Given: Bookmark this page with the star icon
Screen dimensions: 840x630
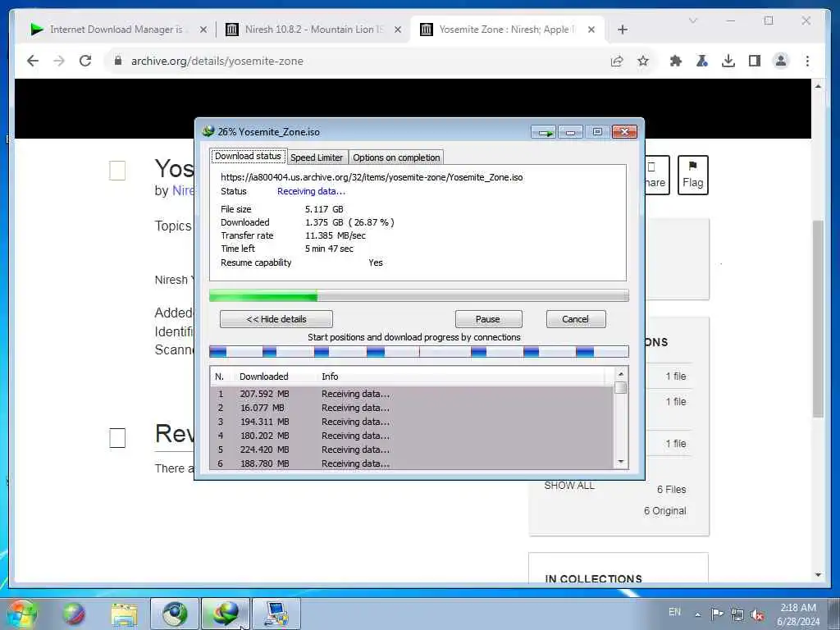Looking at the screenshot, I should pyautogui.click(x=643, y=61).
